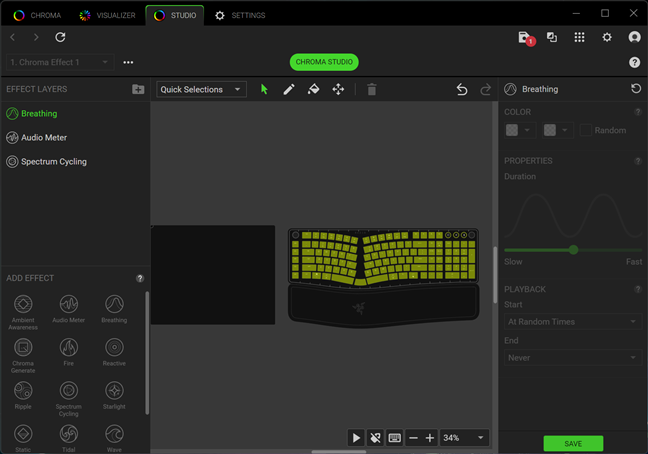Switch to the Studio tab
The width and height of the screenshot is (648, 454).
175,15
